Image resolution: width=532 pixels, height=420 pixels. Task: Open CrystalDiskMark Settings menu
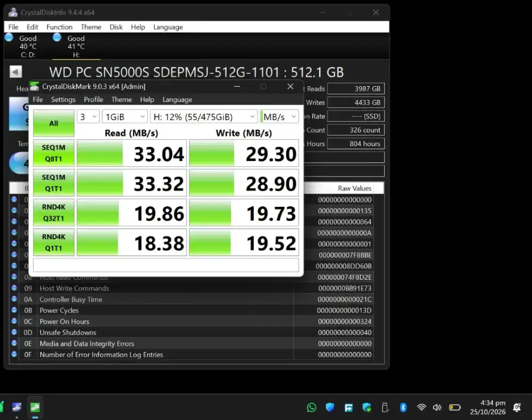63,99
